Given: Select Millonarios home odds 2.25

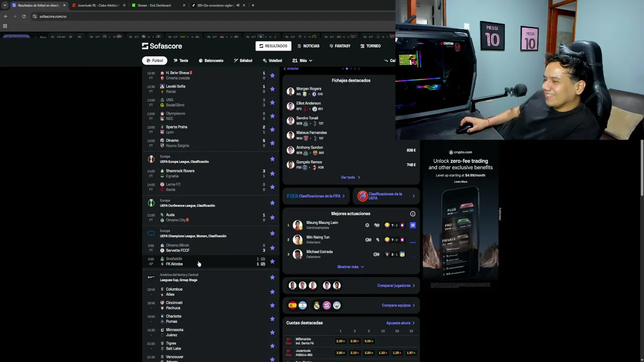Looking at the screenshot, I should click(x=341, y=341).
